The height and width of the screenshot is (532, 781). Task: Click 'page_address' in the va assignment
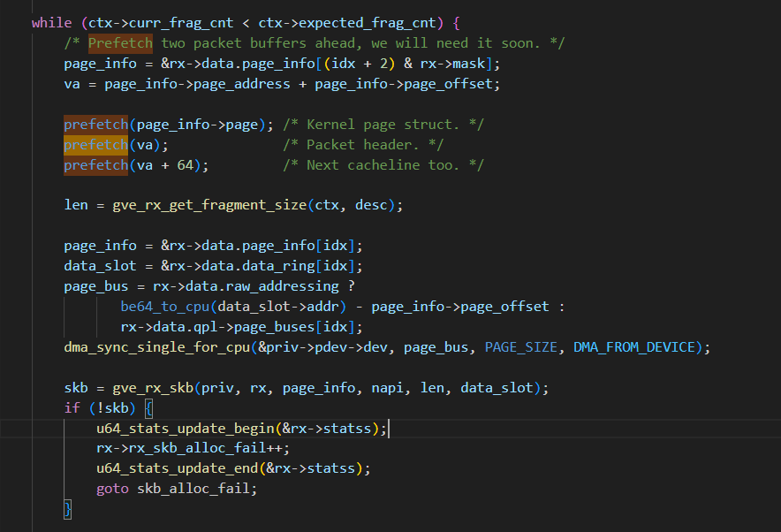click(242, 84)
